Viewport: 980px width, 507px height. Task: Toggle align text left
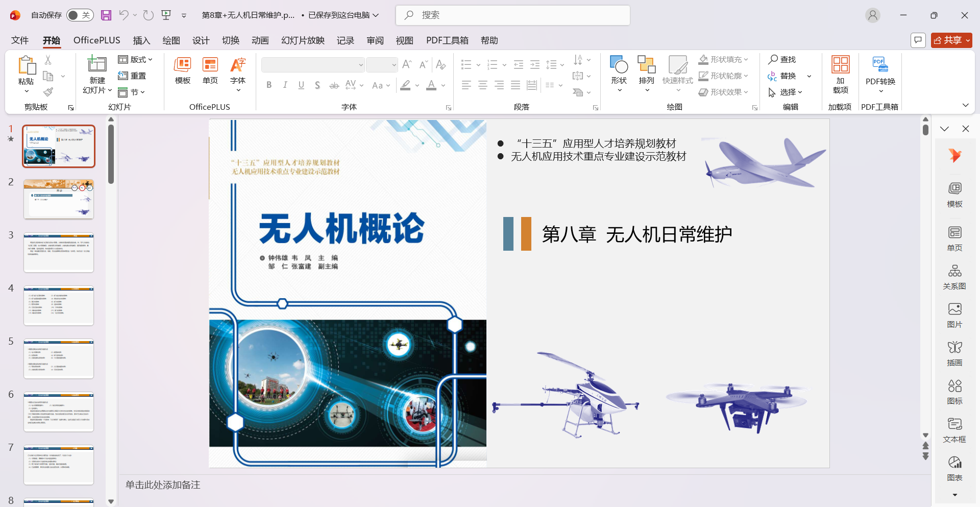(x=467, y=85)
